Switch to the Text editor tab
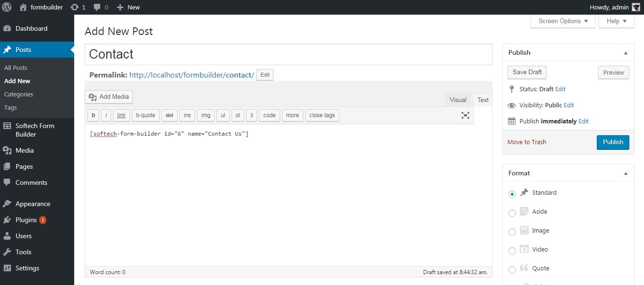 [483, 100]
